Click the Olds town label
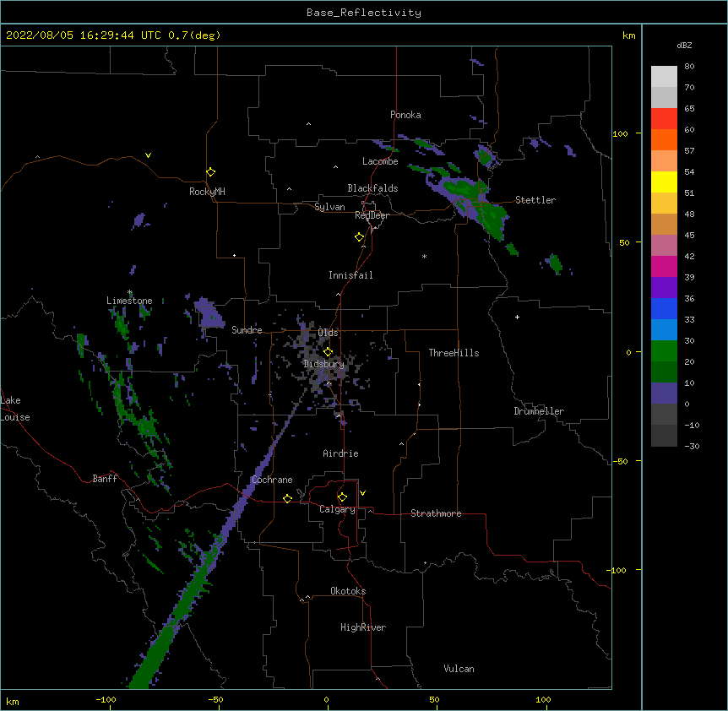 [328, 333]
